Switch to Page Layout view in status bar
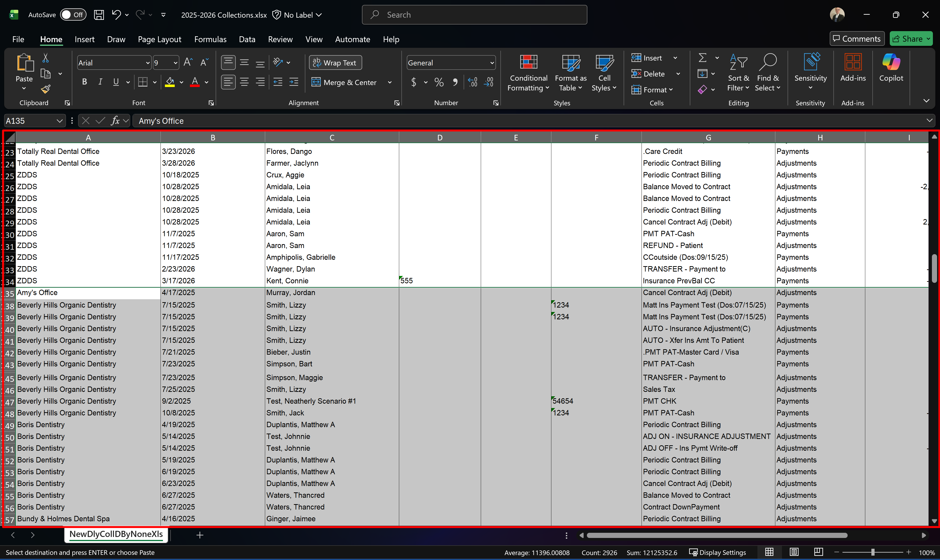 [794, 552]
